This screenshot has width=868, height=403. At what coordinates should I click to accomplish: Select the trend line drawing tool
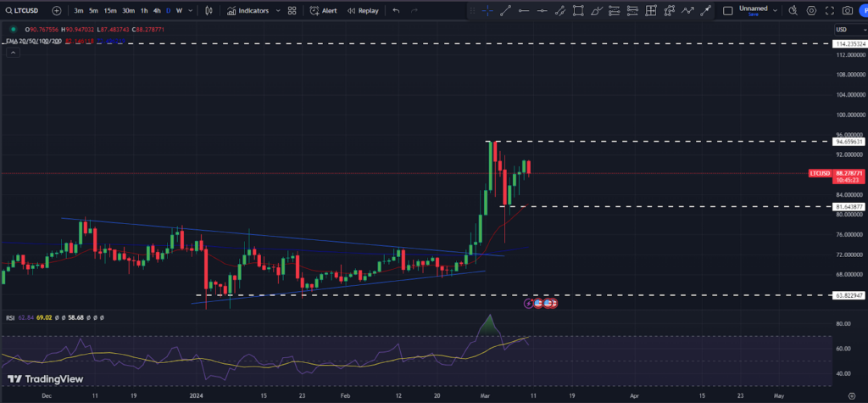[x=505, y=10]
